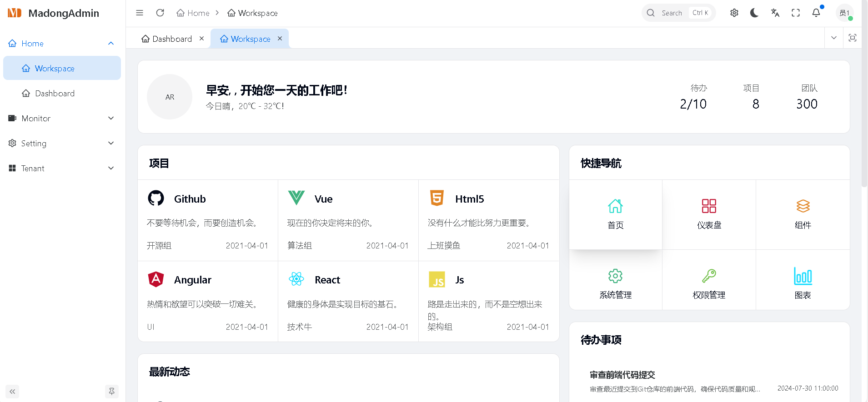Click the 仪表盘 quick navigation icon
The image size is (868, 402).
coord(708,214)
